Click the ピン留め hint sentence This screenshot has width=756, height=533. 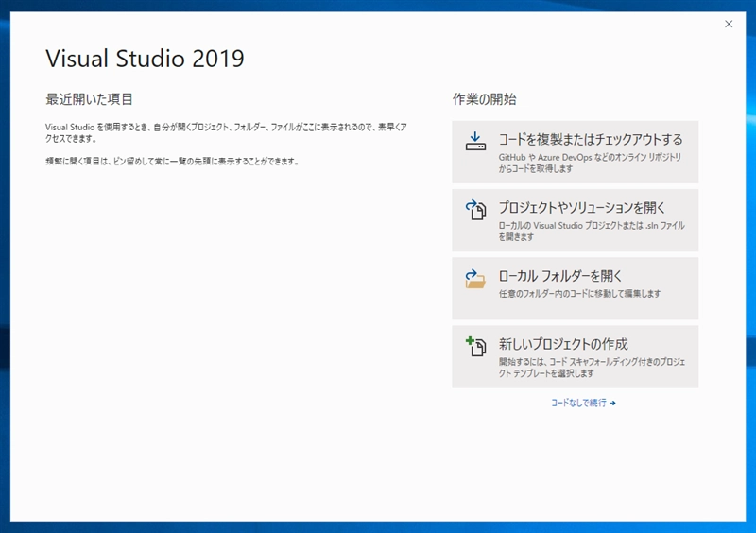(173, 161)
